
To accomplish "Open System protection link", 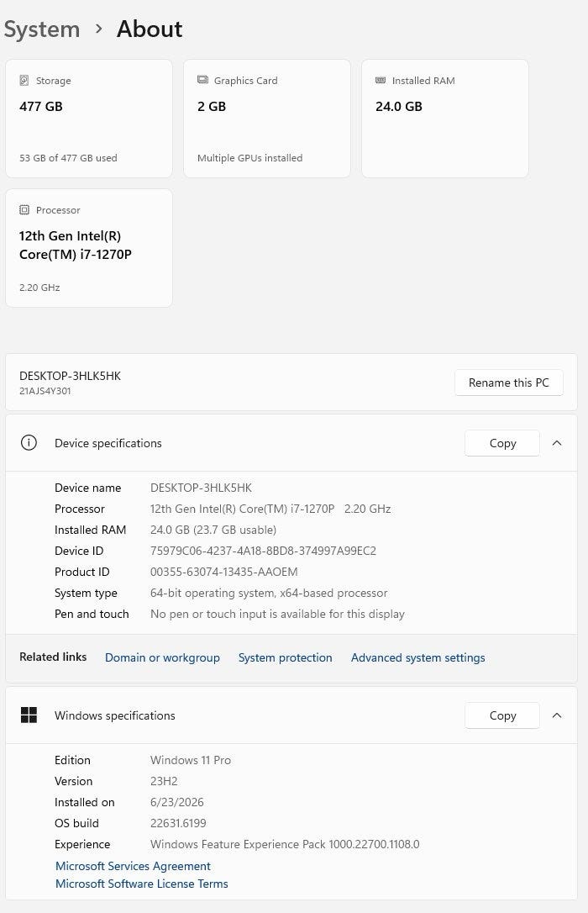I will (285, 657).
